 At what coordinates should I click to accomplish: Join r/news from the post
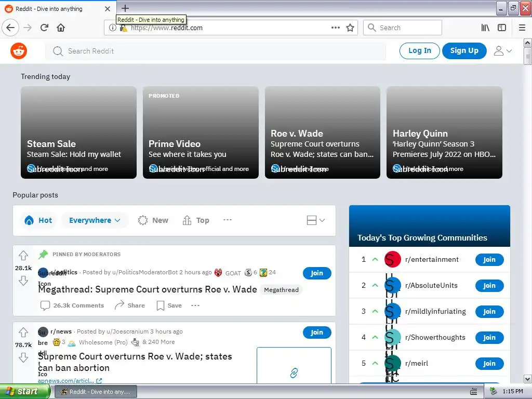pos(316,332)
